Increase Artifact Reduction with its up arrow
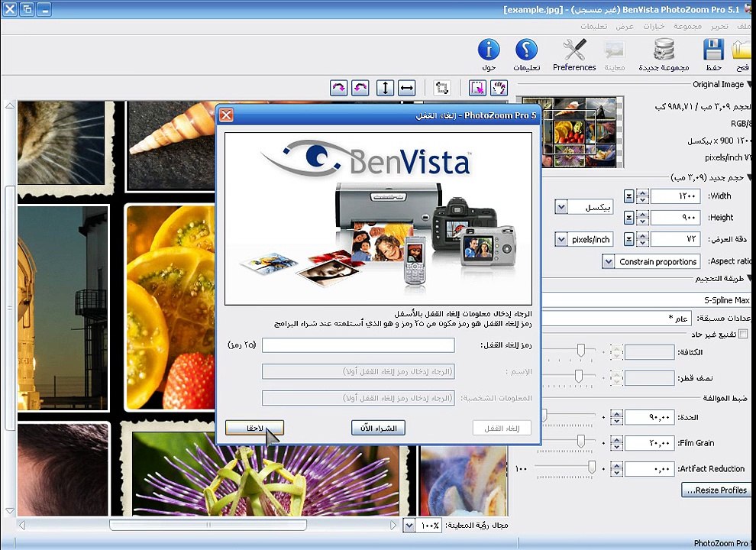 (617, 465)
